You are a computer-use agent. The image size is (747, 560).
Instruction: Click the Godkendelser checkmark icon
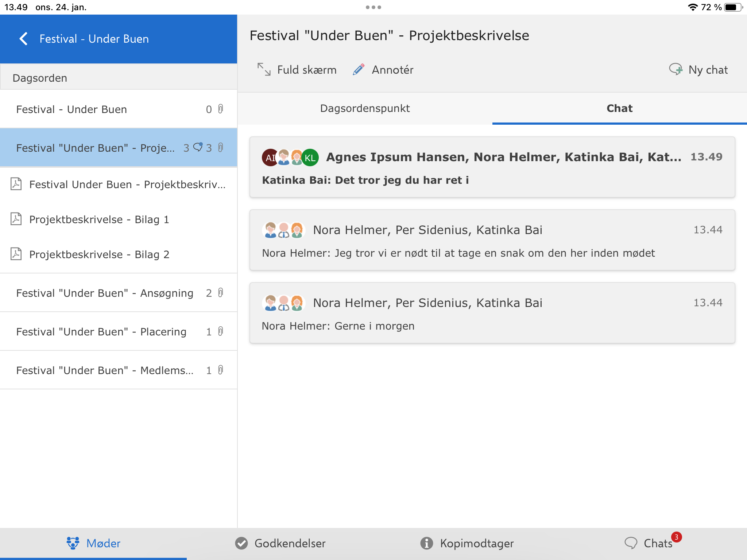coord(241,543)
